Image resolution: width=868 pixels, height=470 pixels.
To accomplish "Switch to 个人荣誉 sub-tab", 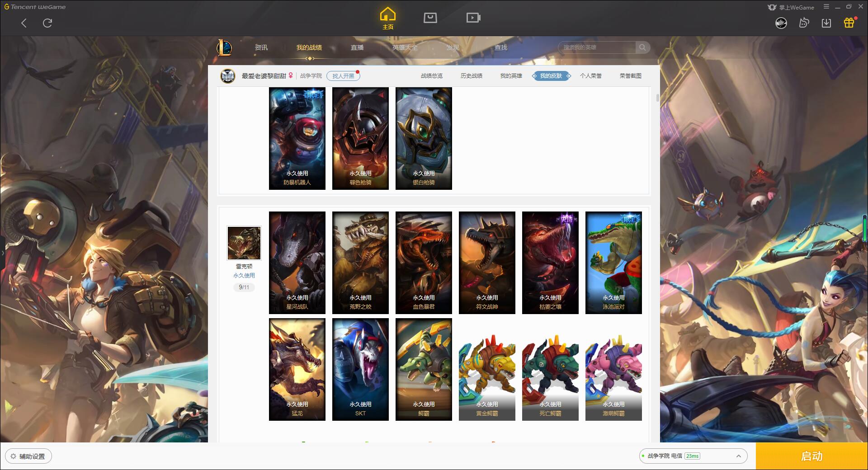I will [x=591, y=76].
